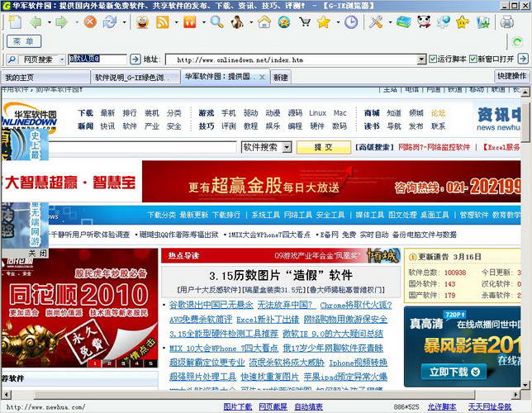
Task: Open dropdown arrow next to RSS icon
Action: pyautogui.click(x=177, y=23)
